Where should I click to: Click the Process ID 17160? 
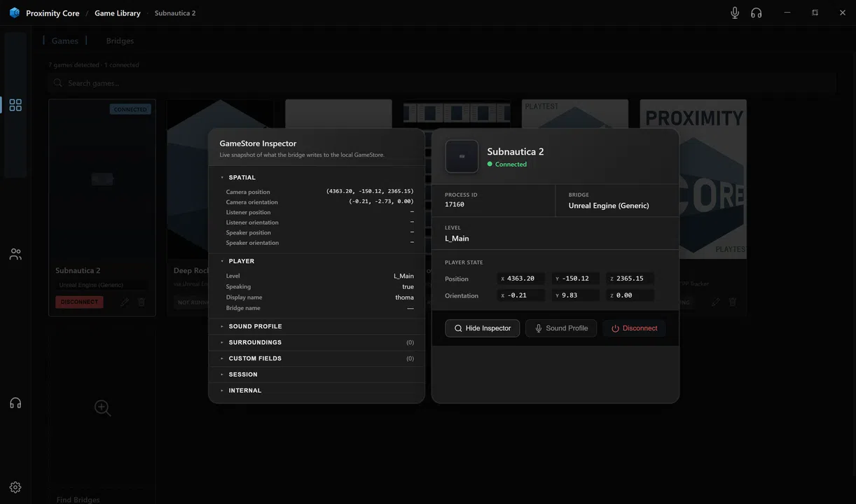tap(455, 204)
